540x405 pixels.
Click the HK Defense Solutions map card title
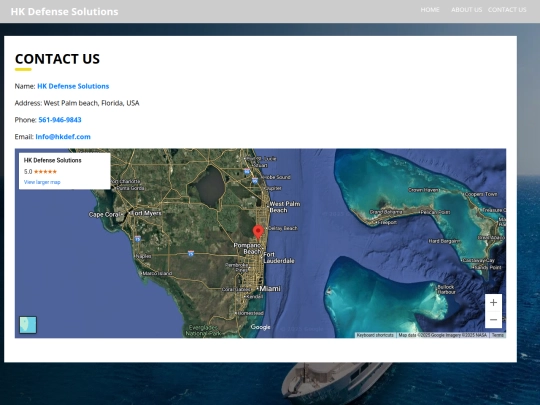(x=53, y=160)
